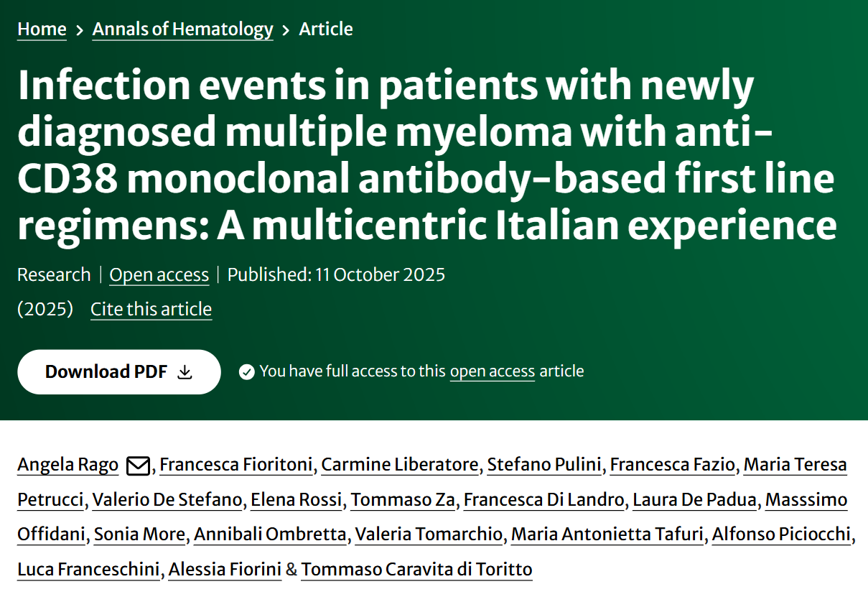Click the open access link in the access notice
The height and width of the screenshot is (597, 868).
tap(492, 371)
